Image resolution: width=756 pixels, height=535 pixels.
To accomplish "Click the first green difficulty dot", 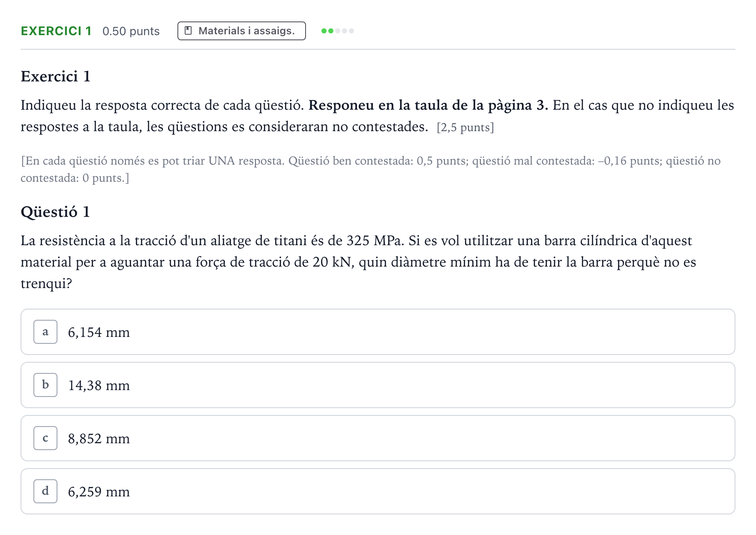I will (x=324, y=31).
